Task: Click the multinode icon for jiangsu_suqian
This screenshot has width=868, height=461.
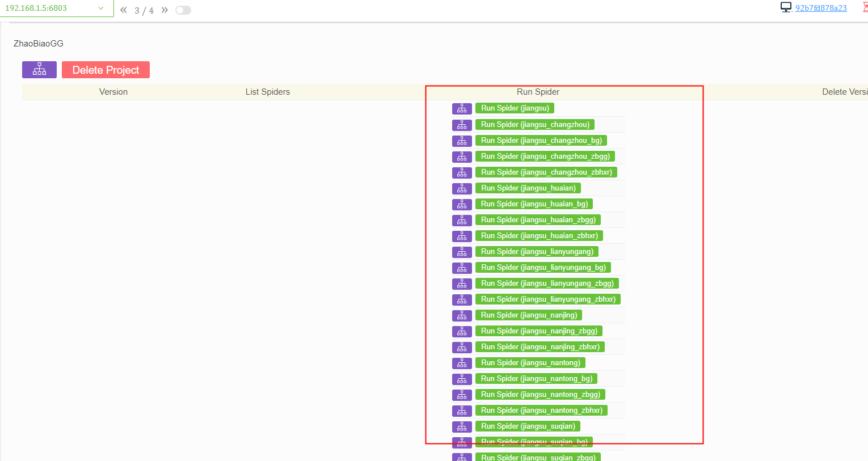Action: [x=462, y=426]
